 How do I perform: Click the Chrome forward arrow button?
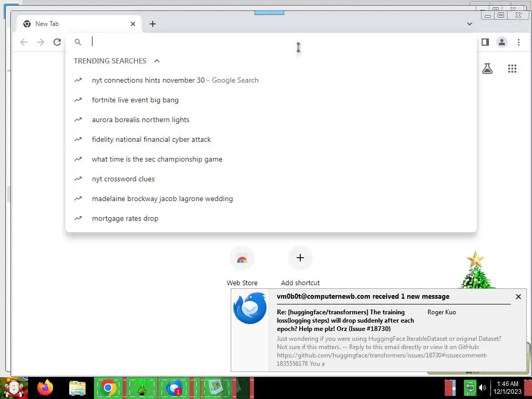41,42
